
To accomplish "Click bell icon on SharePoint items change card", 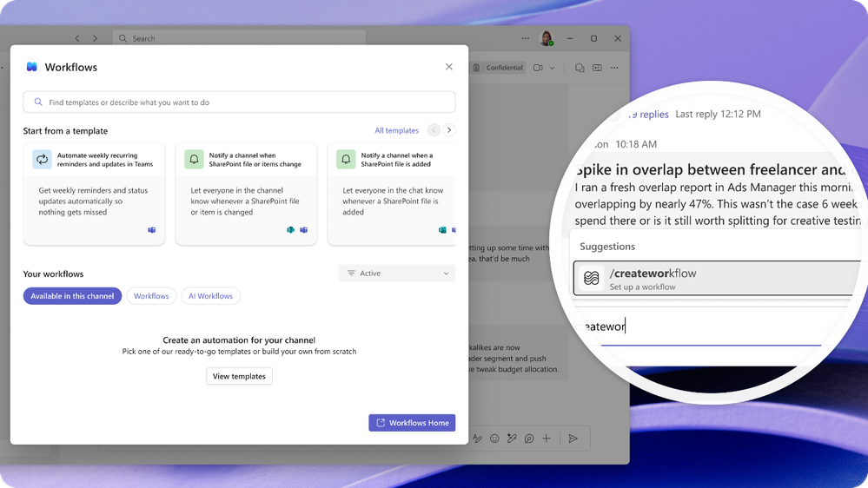I will (195, 160).
